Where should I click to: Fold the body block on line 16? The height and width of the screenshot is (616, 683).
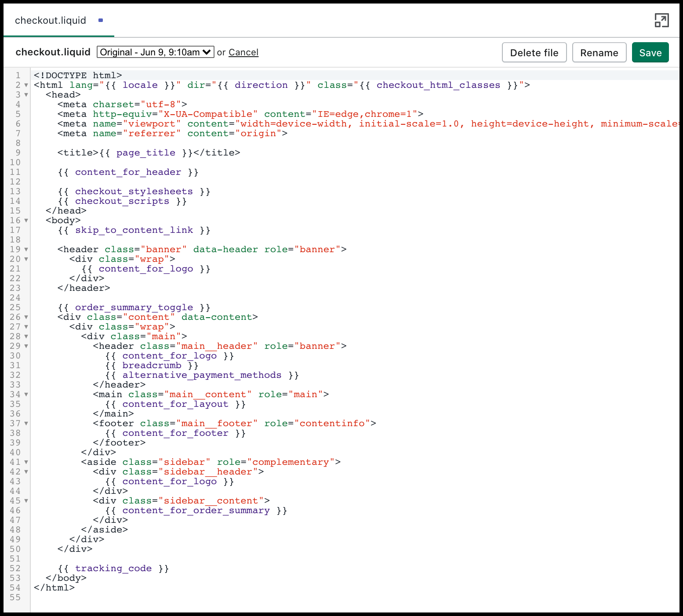click(26, 221)
